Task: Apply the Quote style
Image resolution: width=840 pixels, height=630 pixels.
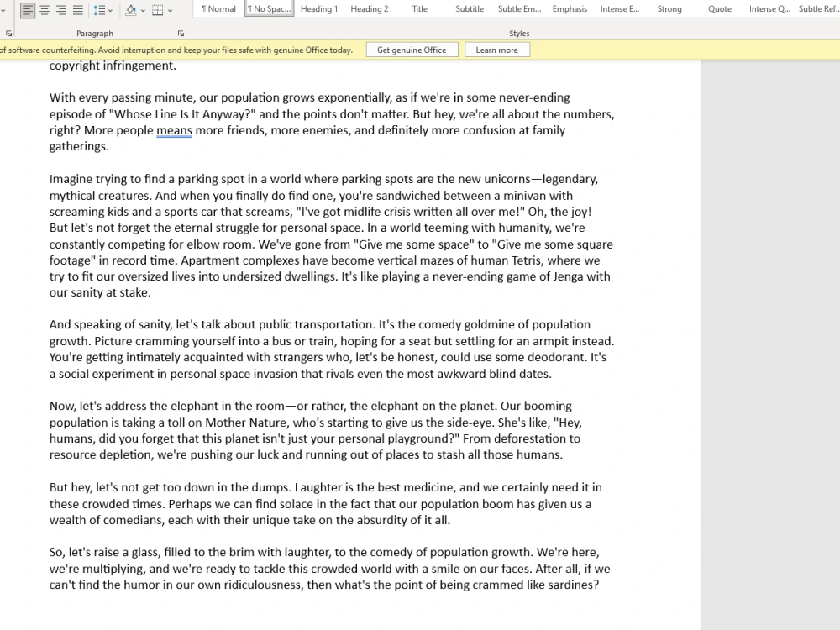Action: pos(720,8)
